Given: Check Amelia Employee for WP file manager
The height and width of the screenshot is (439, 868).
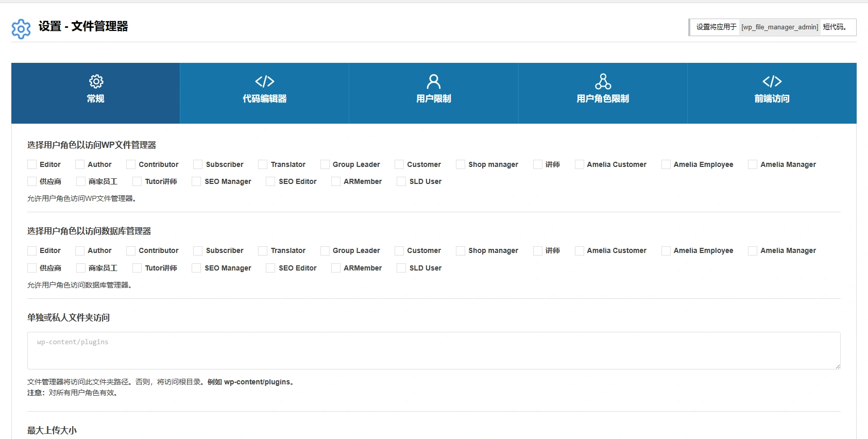Looking at the screenshot, I should click(x=666, y=164).
